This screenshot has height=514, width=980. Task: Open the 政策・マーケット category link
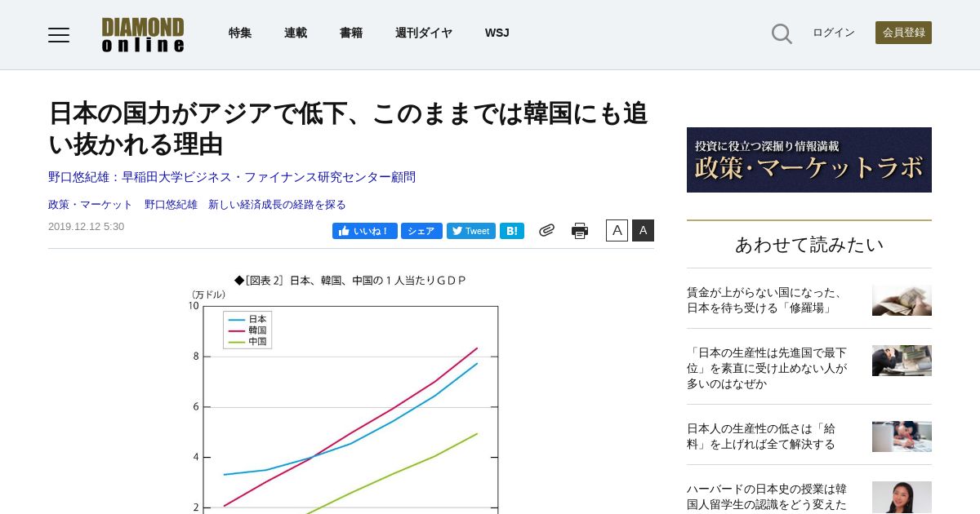coord(91,205)
